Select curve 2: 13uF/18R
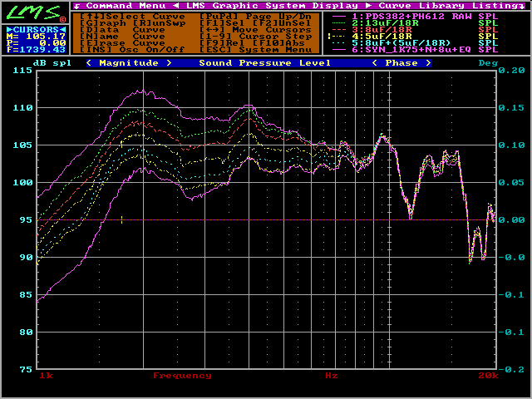532x399 pixels. (x=385, y=23)
